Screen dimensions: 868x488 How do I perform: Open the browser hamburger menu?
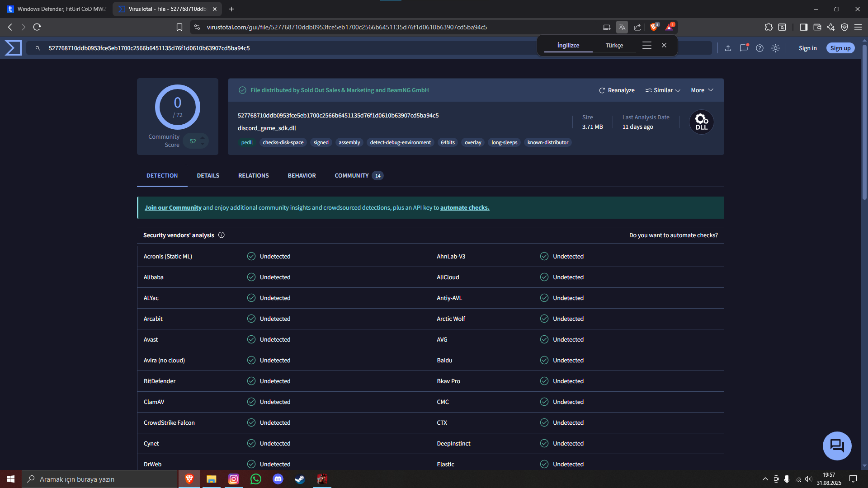858,27
